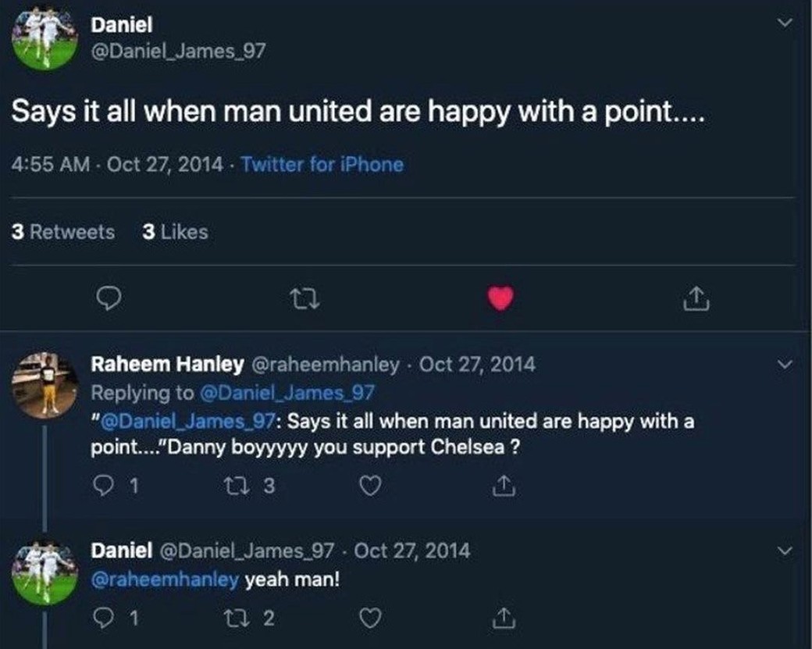Reply to the 'yeah man!' tweet
This screenshot has width=812, height=649.
click(x=103, y=619)
